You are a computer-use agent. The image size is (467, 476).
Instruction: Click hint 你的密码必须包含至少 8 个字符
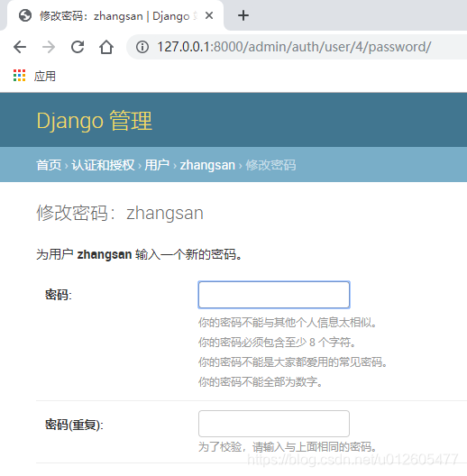coord(277,343)
